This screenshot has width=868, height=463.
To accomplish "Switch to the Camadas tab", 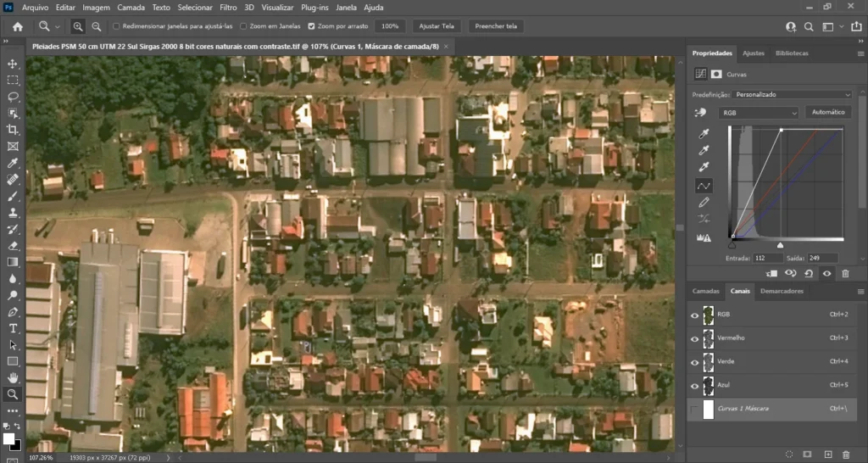I will 706,291.
